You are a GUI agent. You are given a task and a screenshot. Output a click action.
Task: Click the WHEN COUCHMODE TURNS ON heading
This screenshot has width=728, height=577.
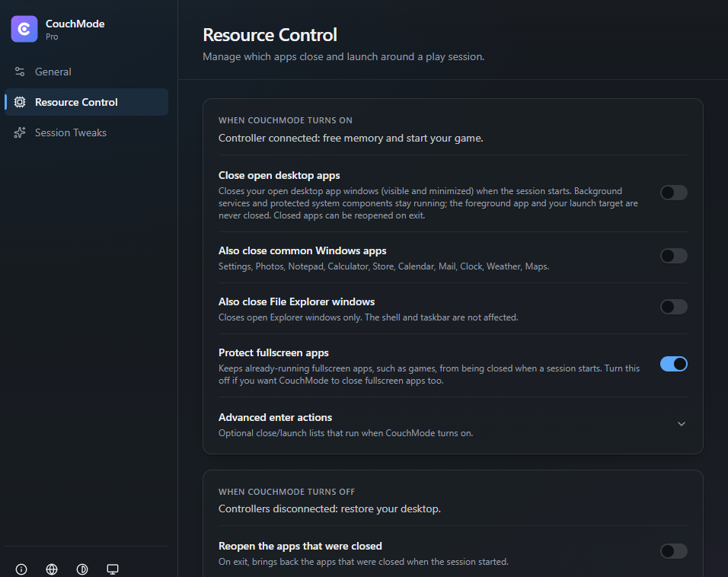[286, 120]
